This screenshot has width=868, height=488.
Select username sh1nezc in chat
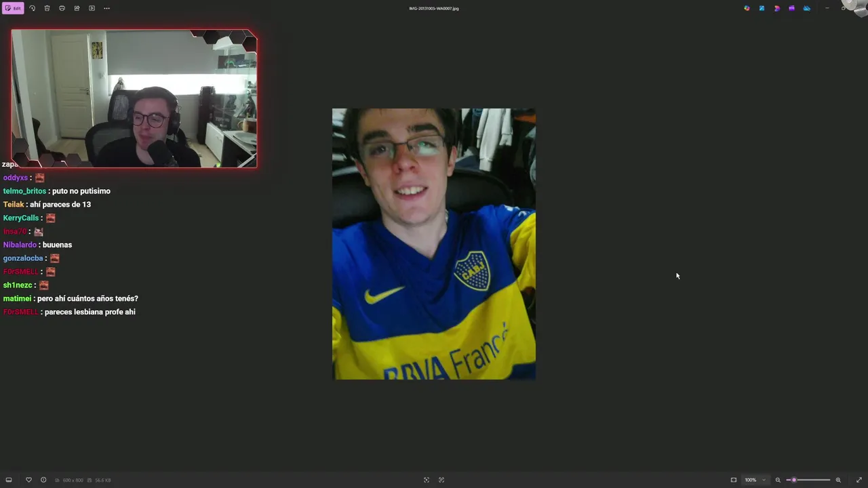[18, 285]
